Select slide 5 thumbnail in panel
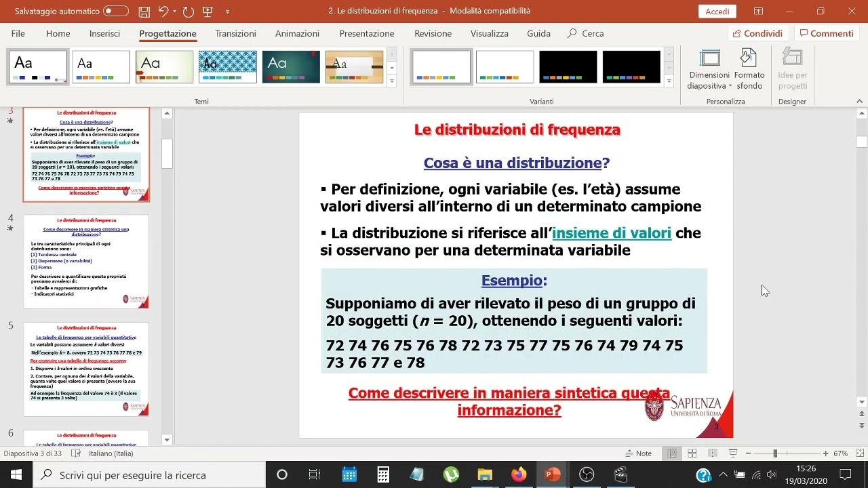 coord(86,369)
